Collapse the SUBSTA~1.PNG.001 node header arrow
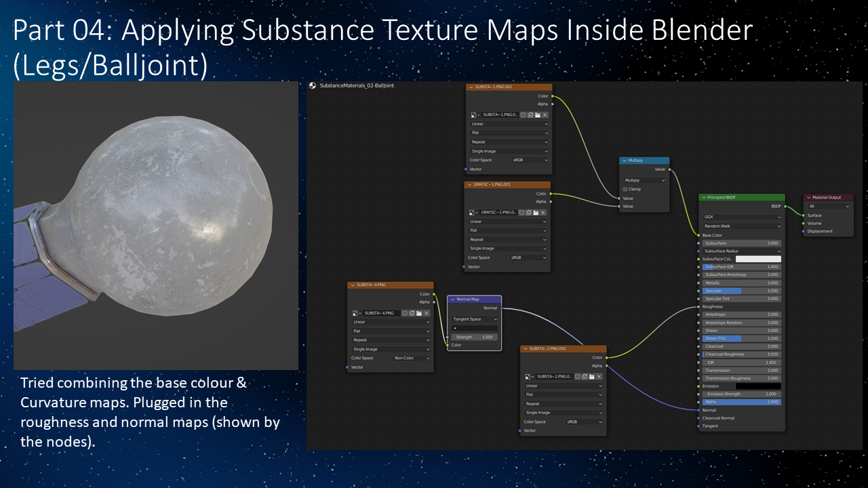868x488 pixels. pyautogui.click(x=471, y=87)
